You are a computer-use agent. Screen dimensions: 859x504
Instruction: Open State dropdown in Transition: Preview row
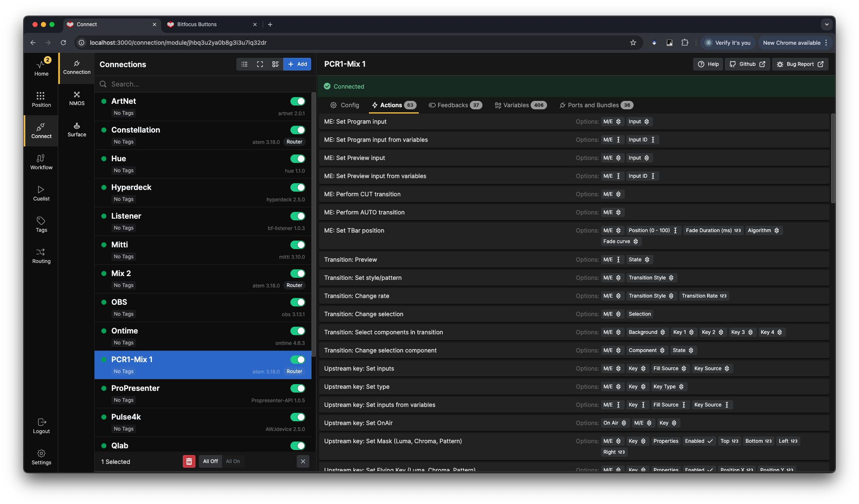[x=639, y=260]
